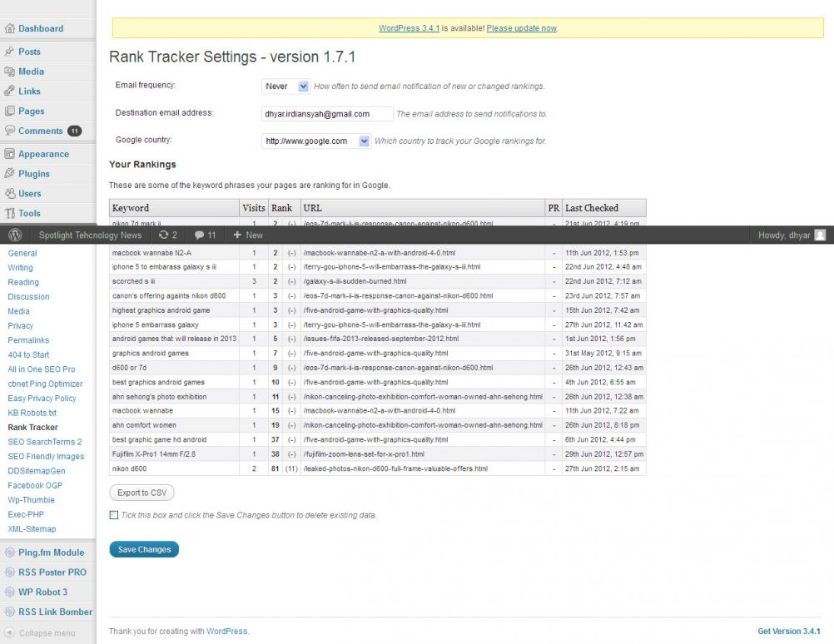Open comments bubble showing 11 in admin bar
This screenshot has height=644, width=834.
click(x=206, y=235)
